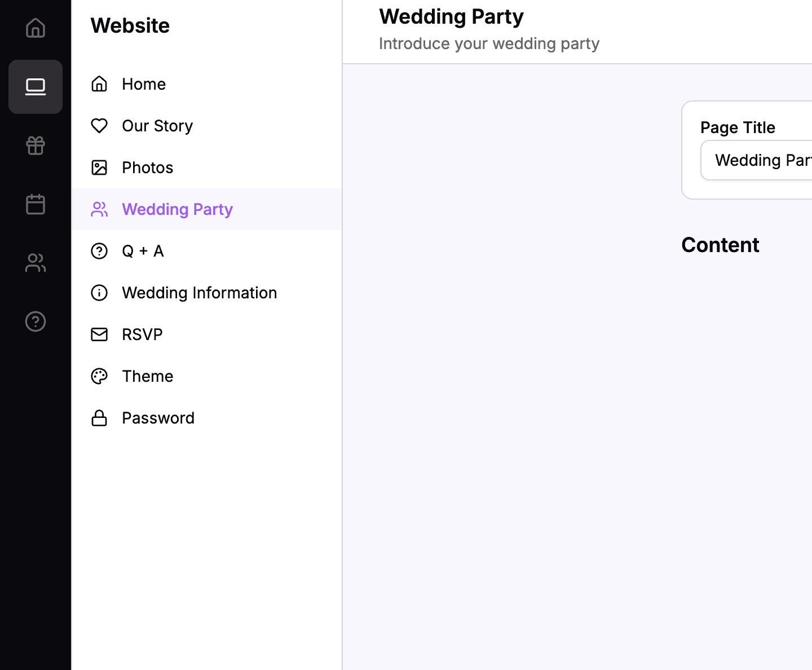This screenshot has height=670, width=812.
Task: Open the guests icon in the dark sidebar
Action: pyautogui.click(x=36, y=263)
